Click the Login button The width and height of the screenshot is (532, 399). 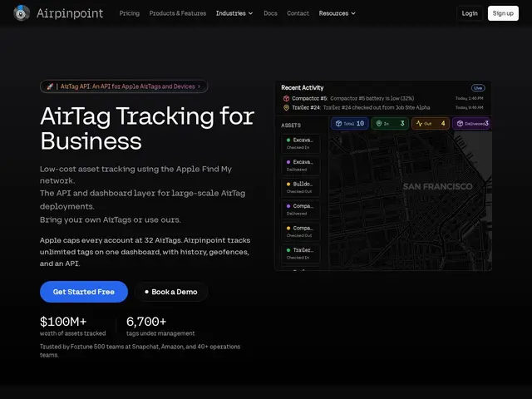(470, 13)
